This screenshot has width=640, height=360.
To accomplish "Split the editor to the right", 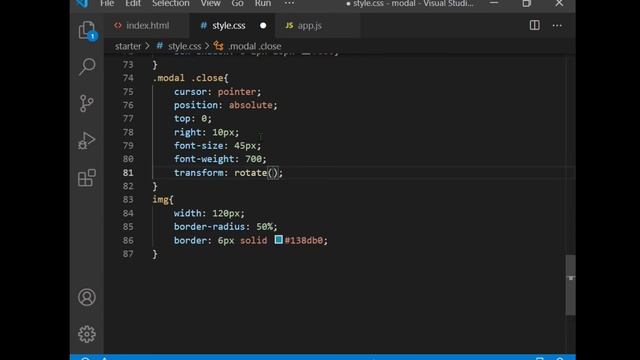I will (x=534, y=25).
